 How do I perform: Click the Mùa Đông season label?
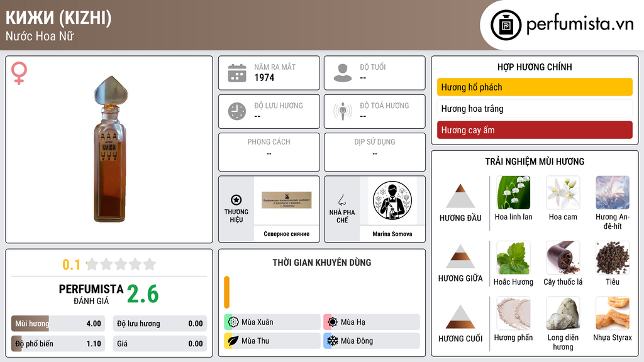[357, 341]
